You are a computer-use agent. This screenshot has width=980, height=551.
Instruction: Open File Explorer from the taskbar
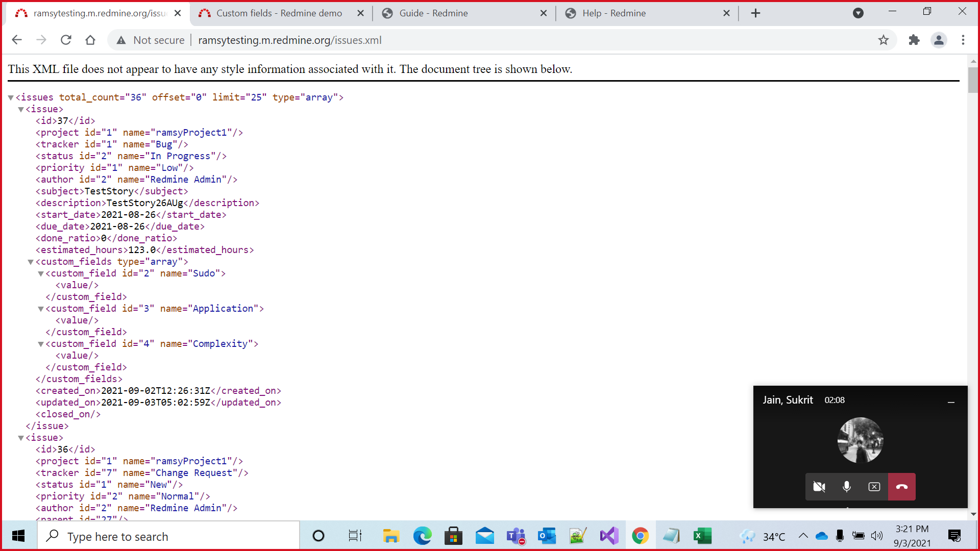coord(391,536)
